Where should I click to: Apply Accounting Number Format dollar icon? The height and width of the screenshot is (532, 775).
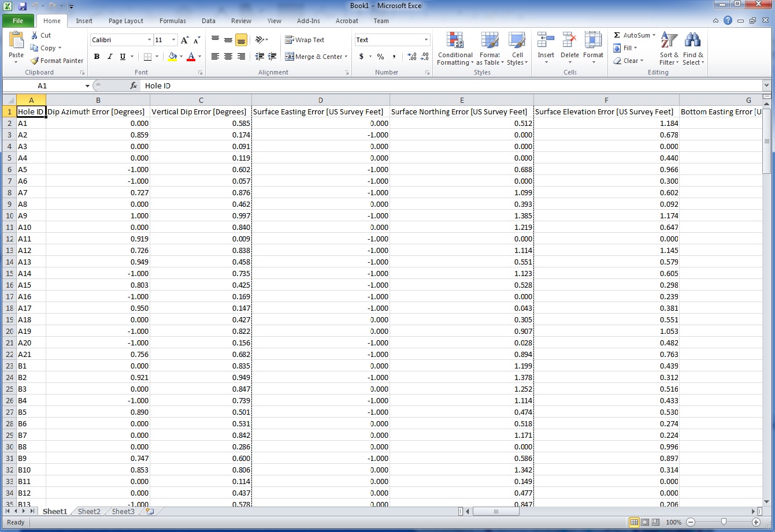click(361, 57)
